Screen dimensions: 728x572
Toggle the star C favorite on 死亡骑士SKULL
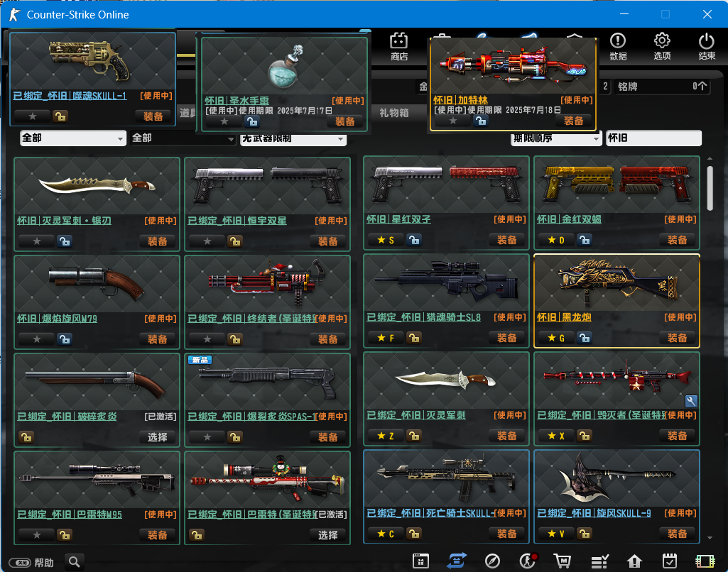386,534
